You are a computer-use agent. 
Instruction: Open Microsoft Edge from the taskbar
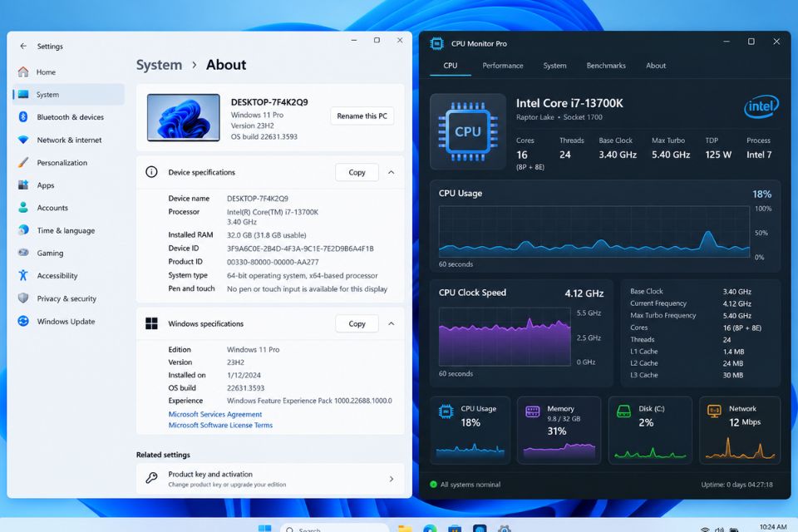point(430,529)
